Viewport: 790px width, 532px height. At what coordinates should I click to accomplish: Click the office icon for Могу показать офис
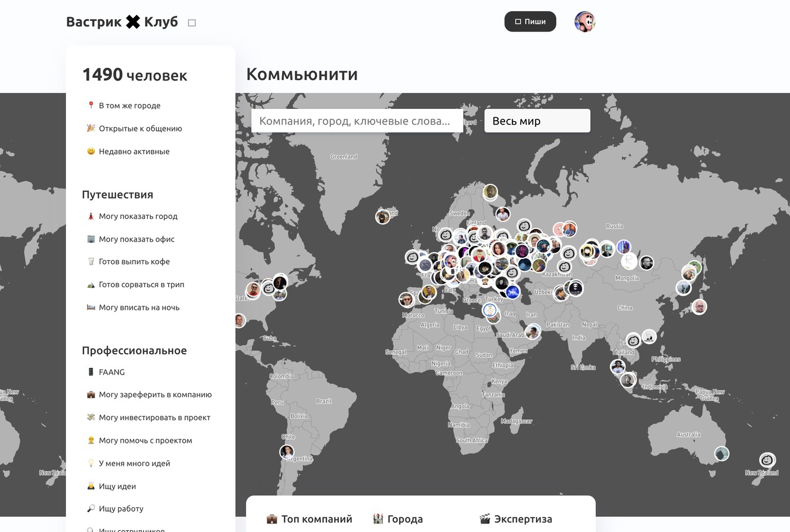coord(91,239)
